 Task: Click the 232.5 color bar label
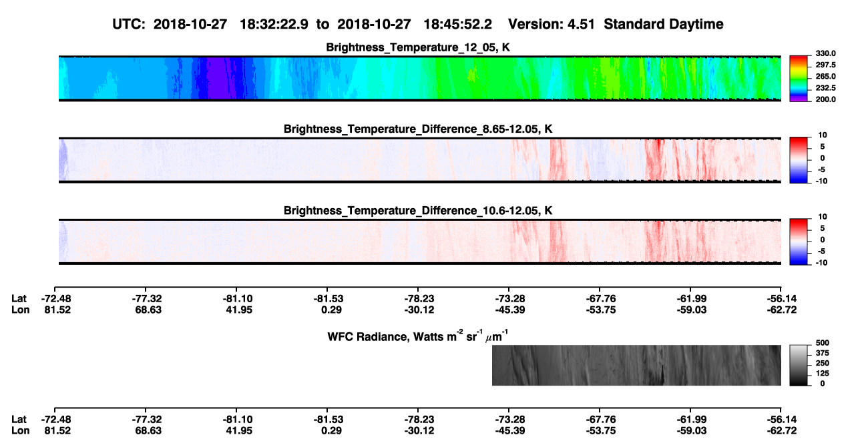825,87
